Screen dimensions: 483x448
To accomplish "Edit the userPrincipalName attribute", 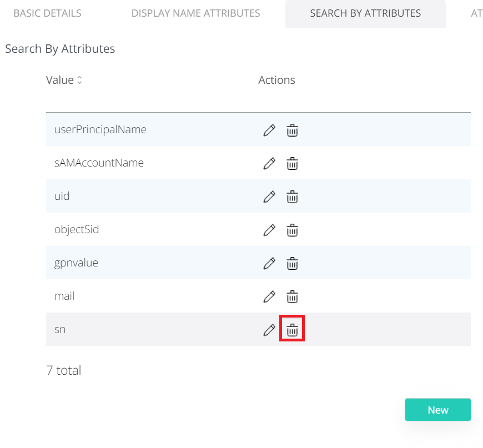I will point(269,130).
